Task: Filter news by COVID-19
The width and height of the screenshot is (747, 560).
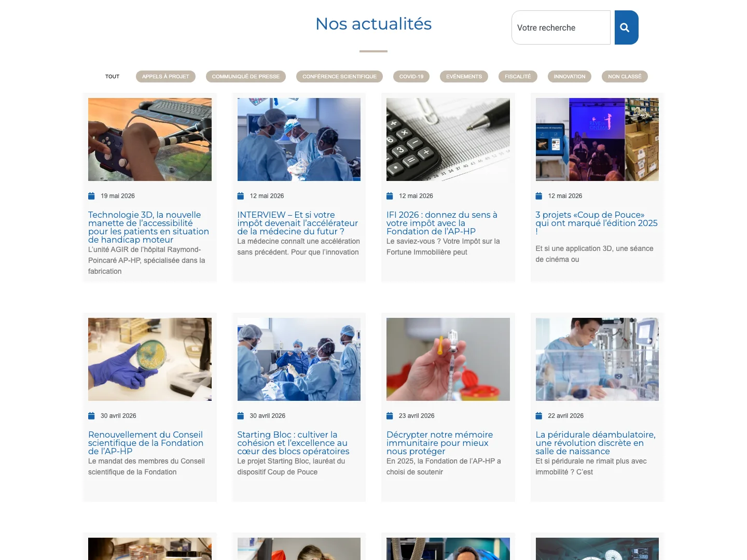Action: click(411, 76)
